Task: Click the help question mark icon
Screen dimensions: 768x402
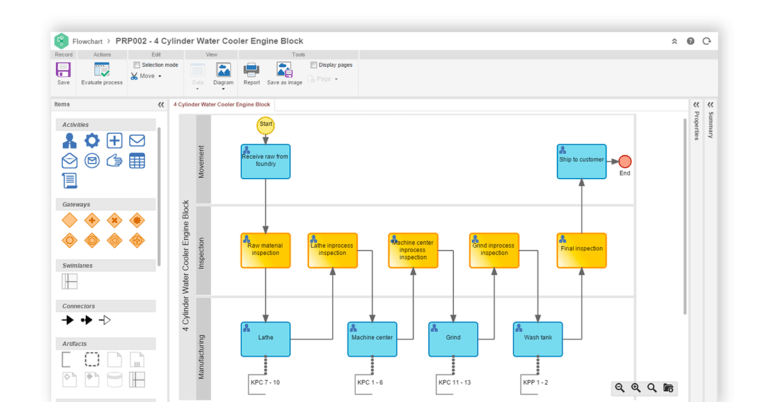Action: (690, 41)
